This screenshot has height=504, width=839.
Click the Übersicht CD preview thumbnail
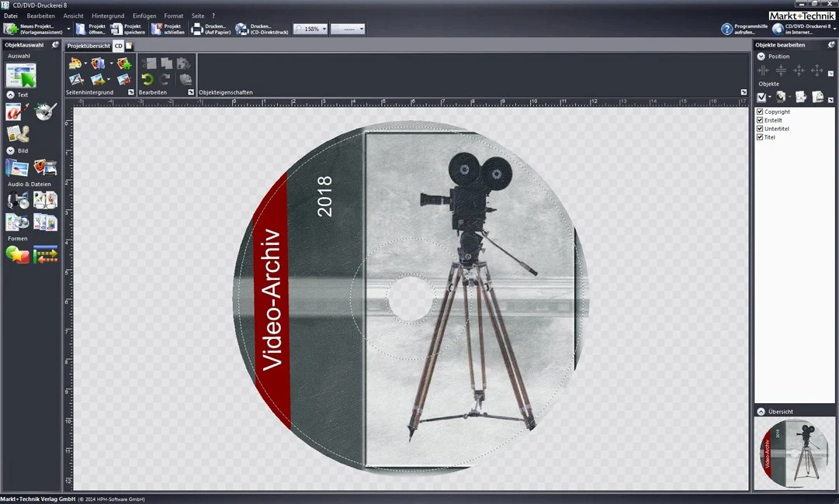[x=794, y=454]
